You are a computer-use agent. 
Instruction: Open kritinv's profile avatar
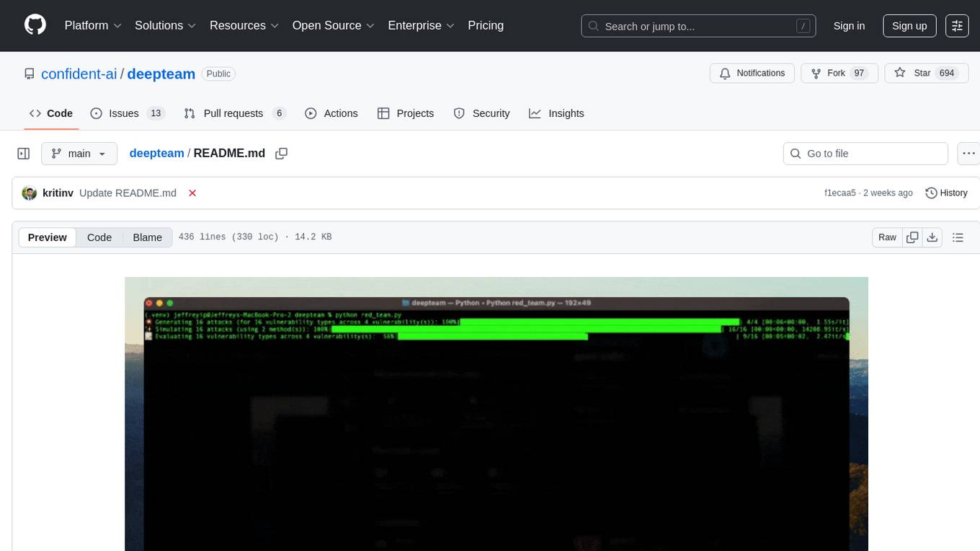click(30, 193)
